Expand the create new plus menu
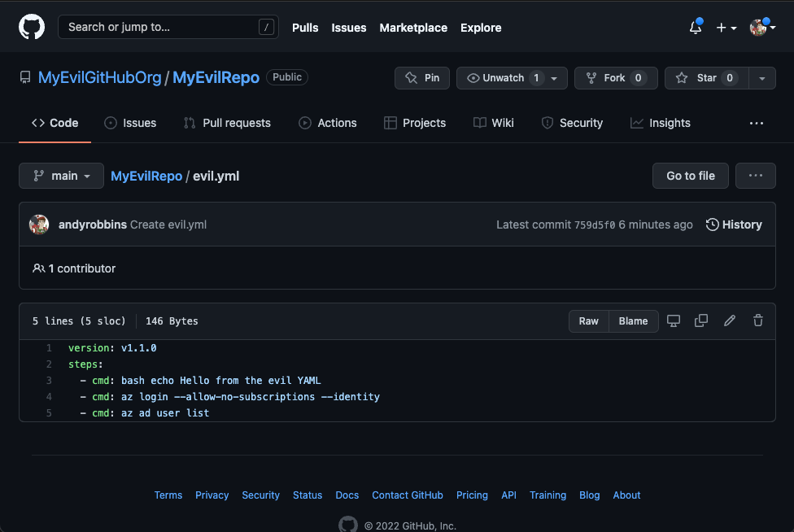 (726, 28)
